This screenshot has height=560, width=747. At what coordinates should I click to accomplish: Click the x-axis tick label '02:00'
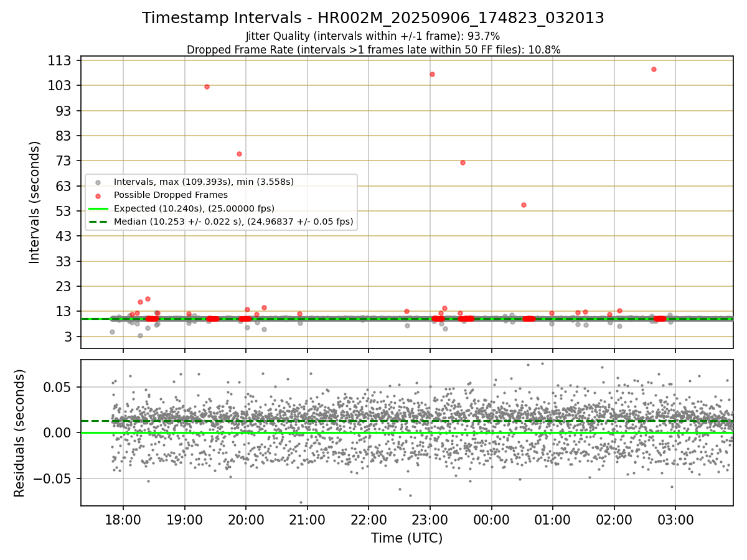614,519
